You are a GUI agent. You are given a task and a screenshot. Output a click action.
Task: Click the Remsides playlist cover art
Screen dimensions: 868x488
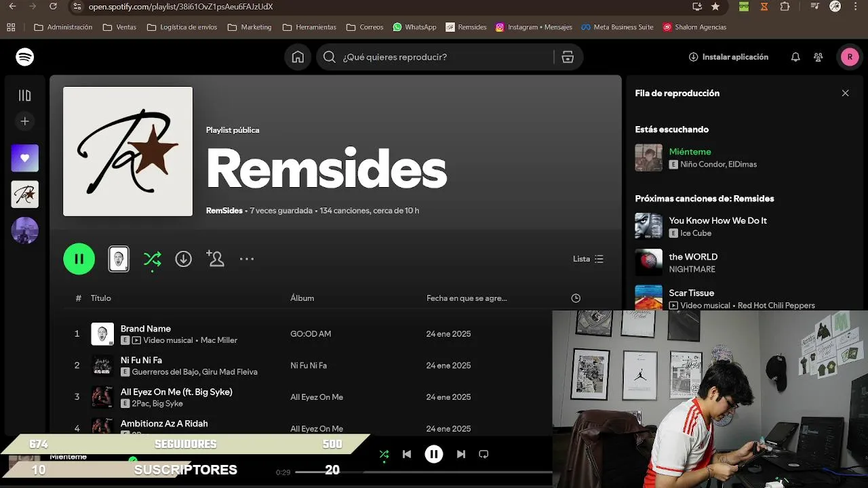[x=128, y=151]
